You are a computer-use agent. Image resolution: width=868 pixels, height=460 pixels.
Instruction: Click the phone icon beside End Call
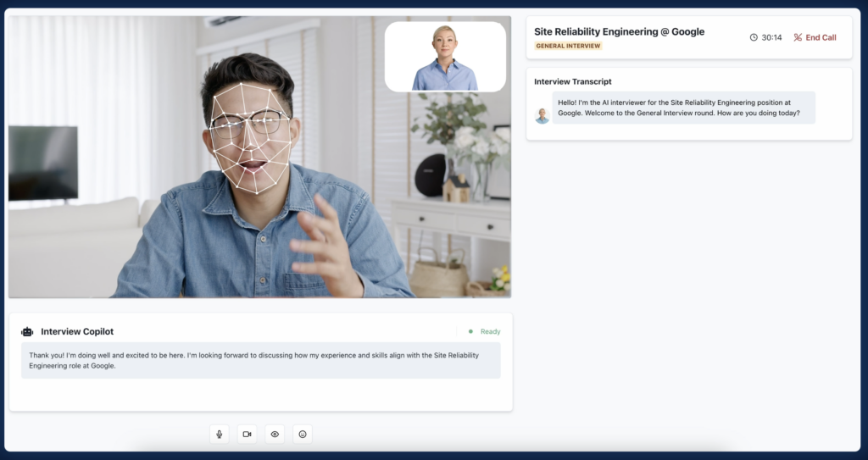(798, 37)
